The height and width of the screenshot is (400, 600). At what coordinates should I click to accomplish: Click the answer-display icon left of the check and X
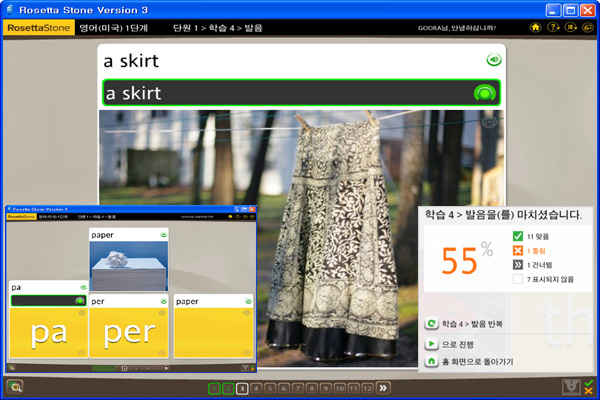(x=571, y=387)
